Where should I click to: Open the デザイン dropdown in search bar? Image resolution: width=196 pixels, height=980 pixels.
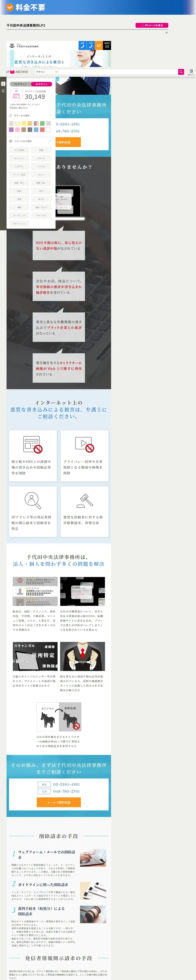46,72
